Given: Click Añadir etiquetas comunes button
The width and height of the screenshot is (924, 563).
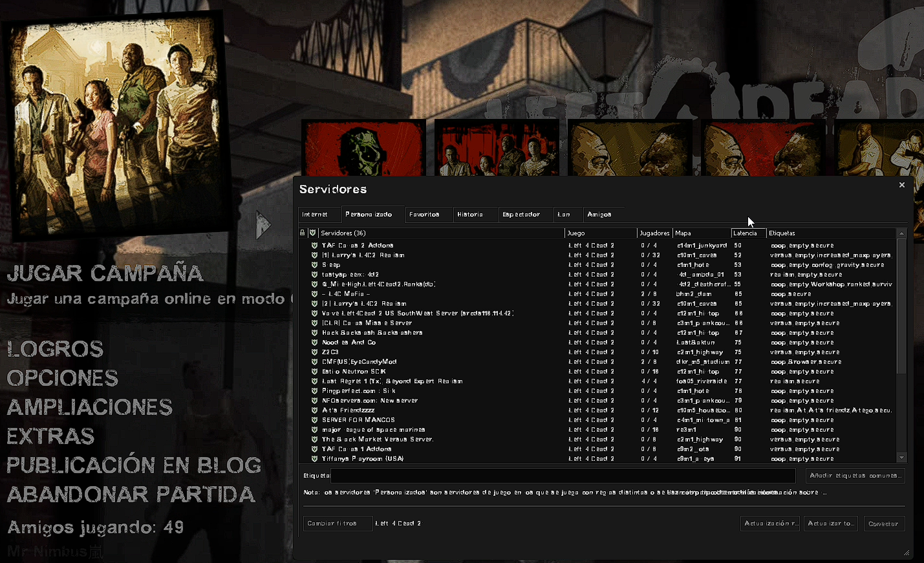Looking at the screenshot, I should click(x=855, y=476).
